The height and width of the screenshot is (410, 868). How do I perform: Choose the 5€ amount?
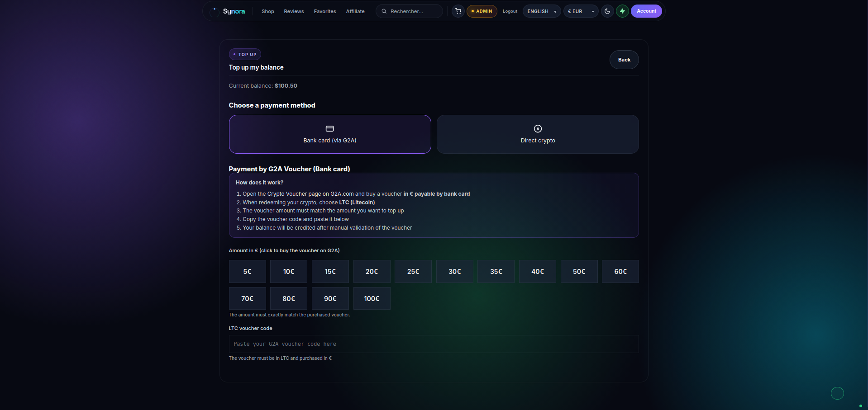click(247, 272)
